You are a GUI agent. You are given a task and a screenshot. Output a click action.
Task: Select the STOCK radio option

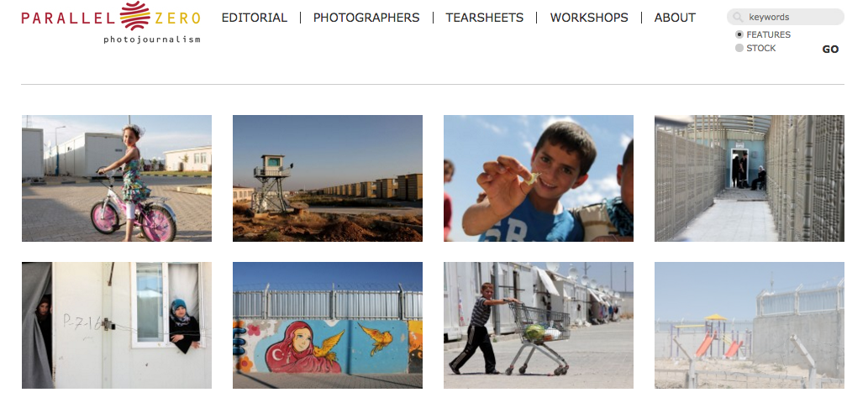pos(739,48)
